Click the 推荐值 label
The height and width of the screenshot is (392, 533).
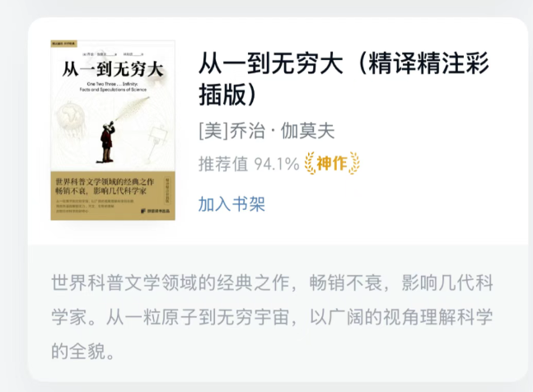coord(223,164)
